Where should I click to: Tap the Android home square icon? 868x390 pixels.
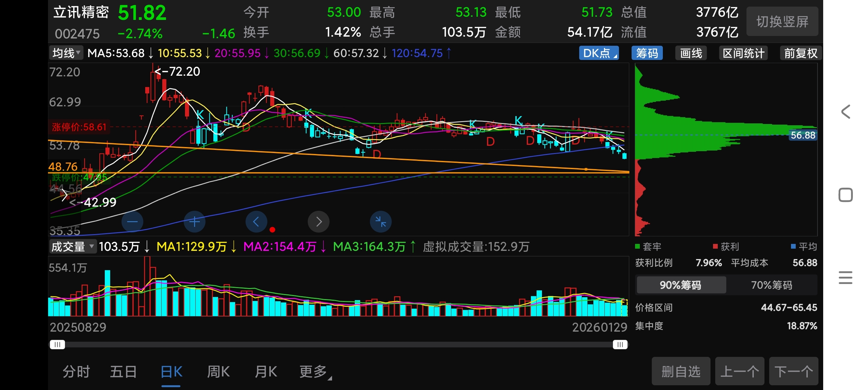point(845,195)
